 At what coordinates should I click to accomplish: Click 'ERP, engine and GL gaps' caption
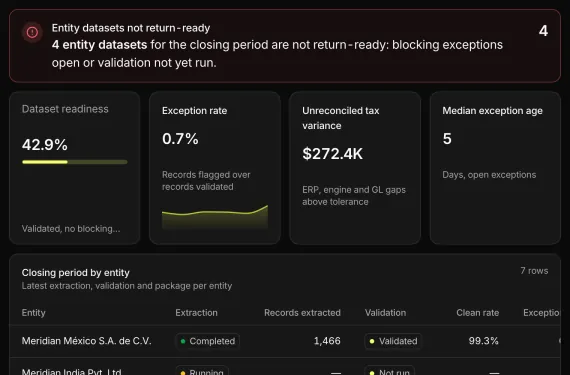pos(354,195)
